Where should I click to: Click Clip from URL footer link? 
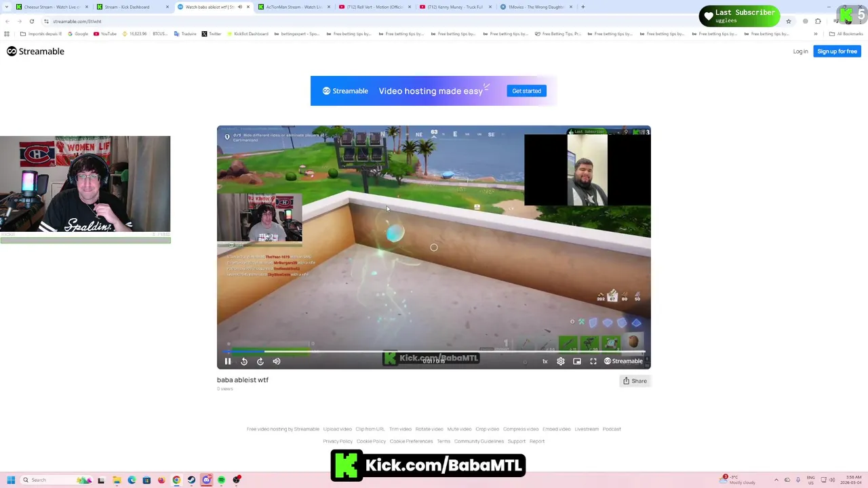click(x=370, y=429)
